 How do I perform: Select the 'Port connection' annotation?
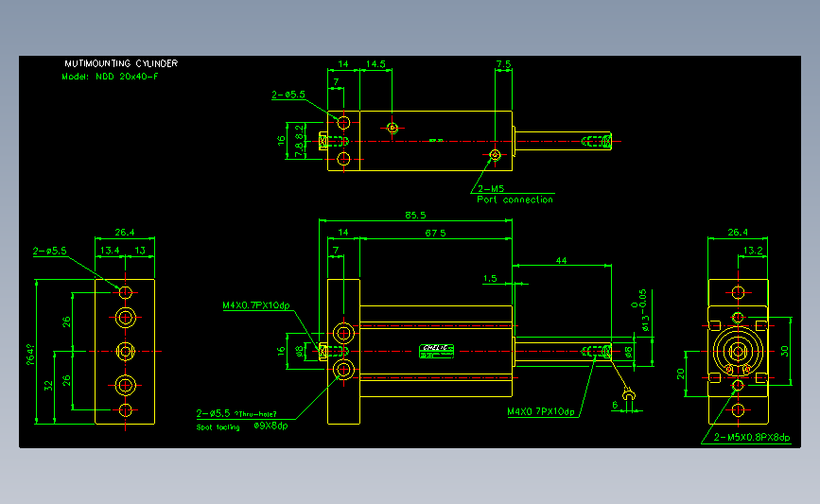pos(515,200)
